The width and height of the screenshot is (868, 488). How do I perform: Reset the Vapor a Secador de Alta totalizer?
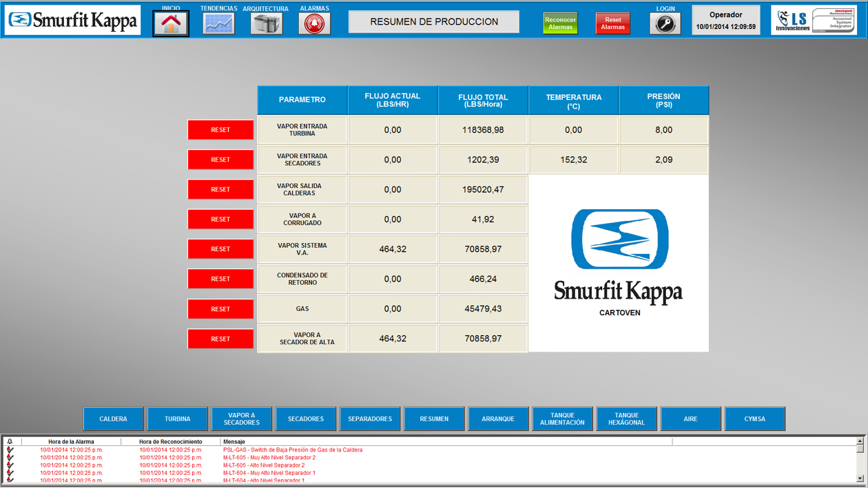tap(220, 339)
